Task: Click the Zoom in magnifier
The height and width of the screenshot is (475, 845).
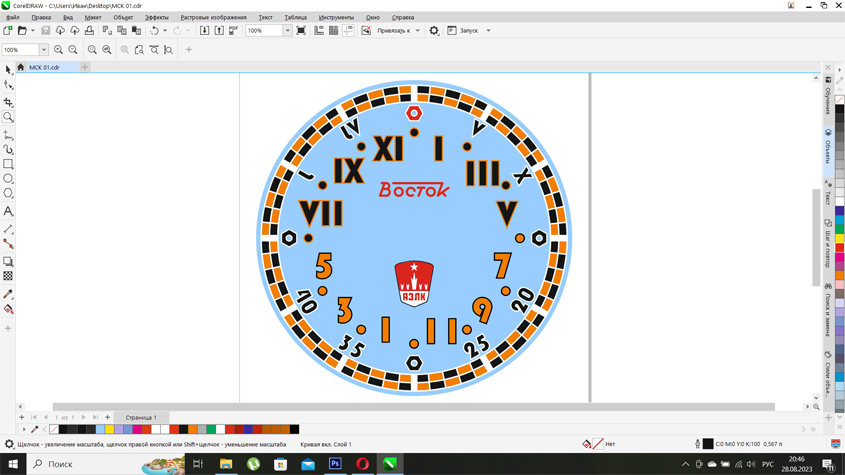Action: [58, 50]
